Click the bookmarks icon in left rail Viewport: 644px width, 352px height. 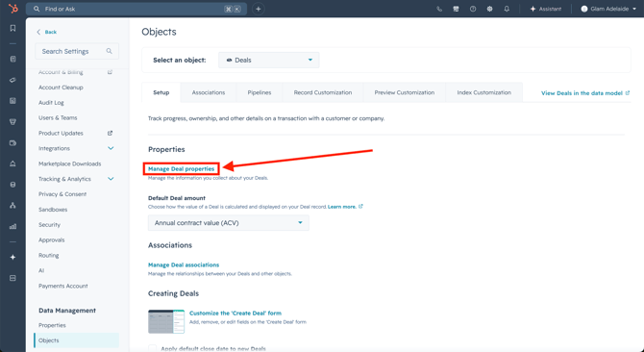(x=12, y=28)
